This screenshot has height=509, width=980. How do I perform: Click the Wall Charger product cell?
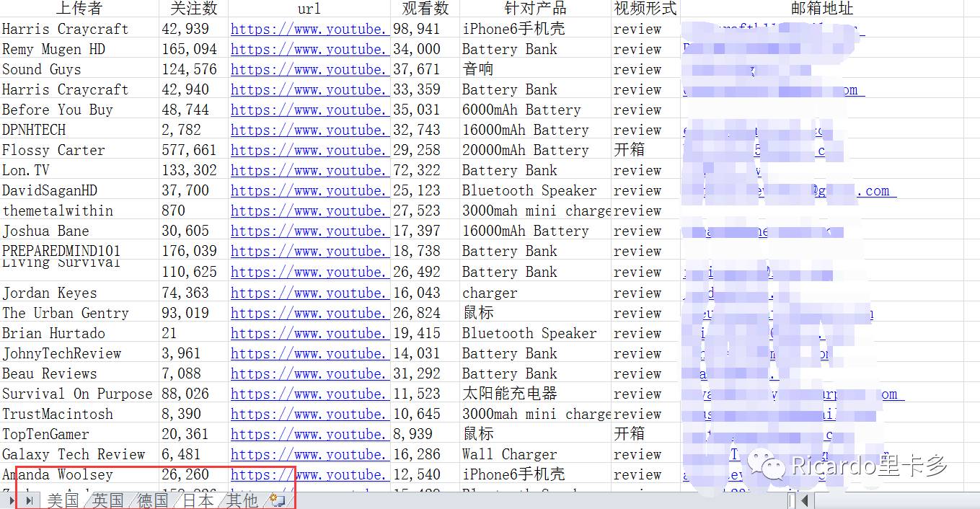click(x=535, y=454)
